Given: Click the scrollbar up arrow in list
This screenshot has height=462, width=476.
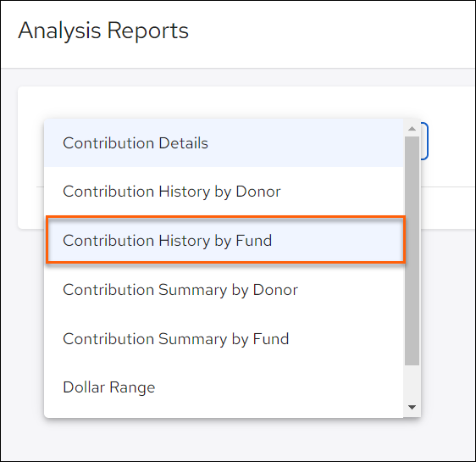Looking at the screenshot, I should tap(412, 129).
